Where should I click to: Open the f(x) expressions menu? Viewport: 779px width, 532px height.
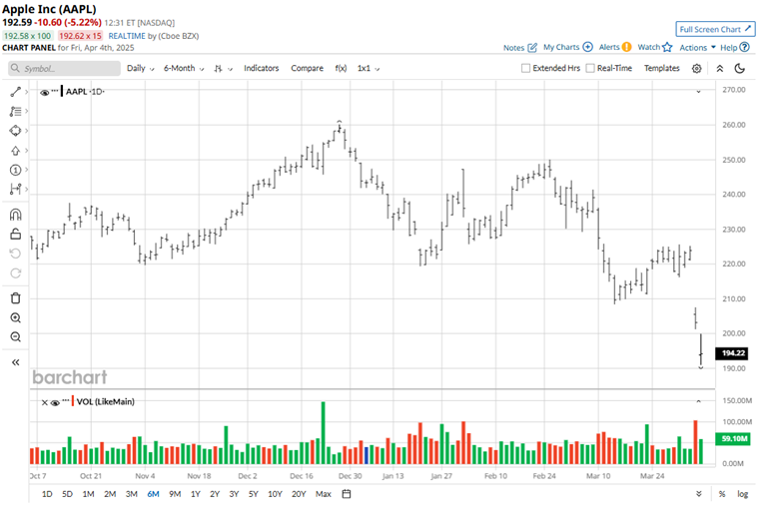pyautogui.click(x=341, y=68)
